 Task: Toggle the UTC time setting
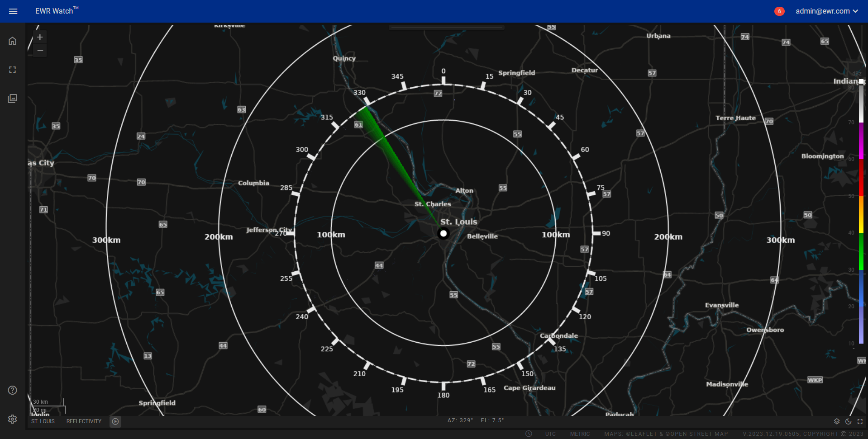click(550, 434)
